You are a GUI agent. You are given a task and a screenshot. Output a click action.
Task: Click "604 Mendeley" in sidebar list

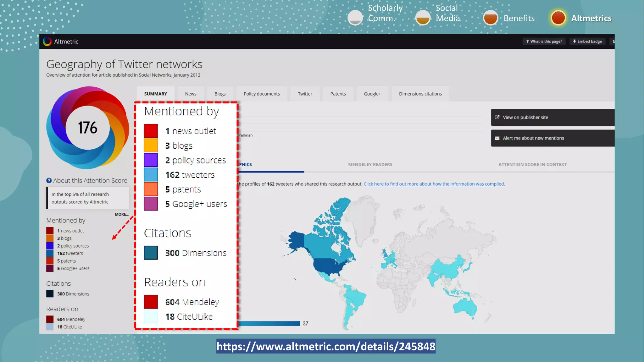[x=71, y=319]
